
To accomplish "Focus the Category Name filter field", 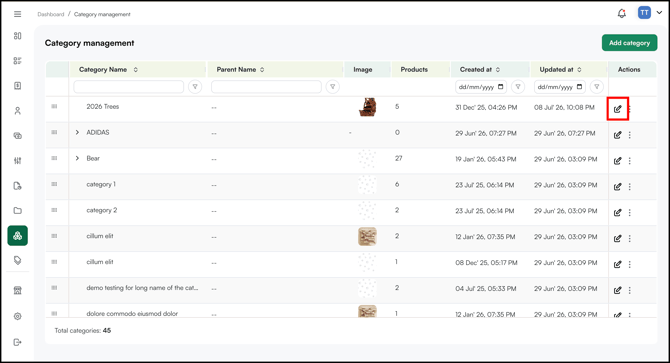I will (x=129, y=87).
